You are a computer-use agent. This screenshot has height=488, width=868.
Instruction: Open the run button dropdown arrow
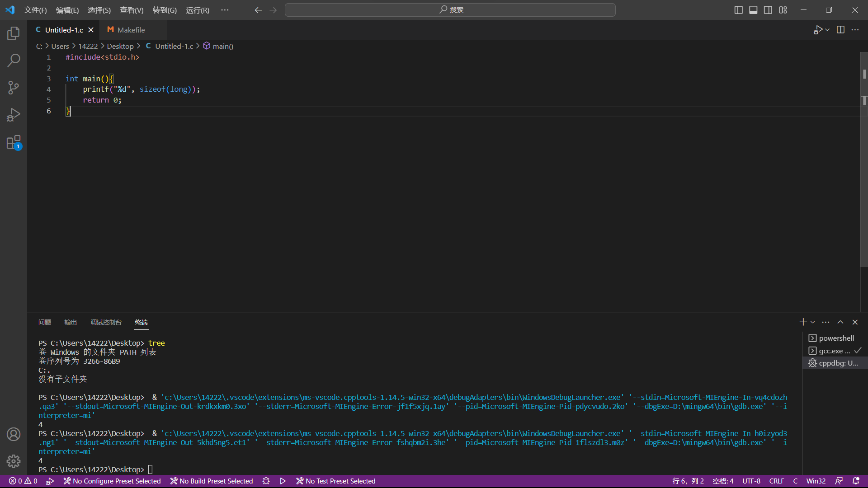827,30
